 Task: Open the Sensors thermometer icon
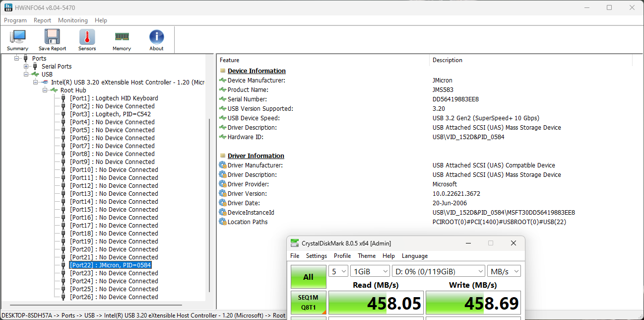tap(87, 37)
